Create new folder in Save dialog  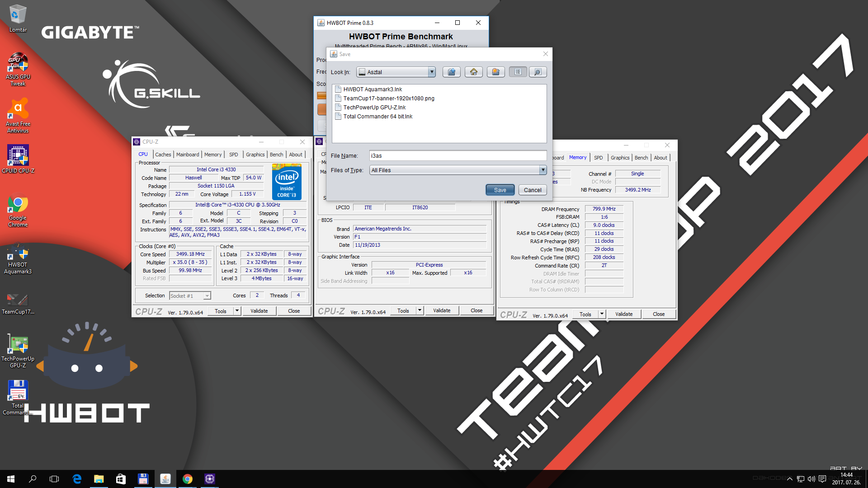tap(495, 72)
